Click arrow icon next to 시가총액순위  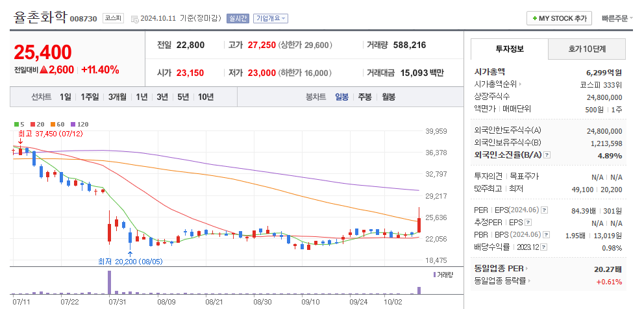tap(521, 84)
